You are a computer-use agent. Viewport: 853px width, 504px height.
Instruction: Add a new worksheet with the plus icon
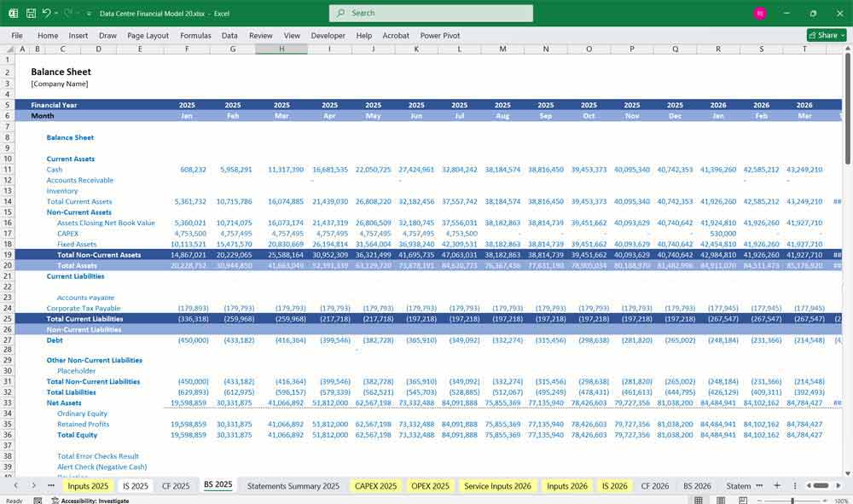(777, 485)
